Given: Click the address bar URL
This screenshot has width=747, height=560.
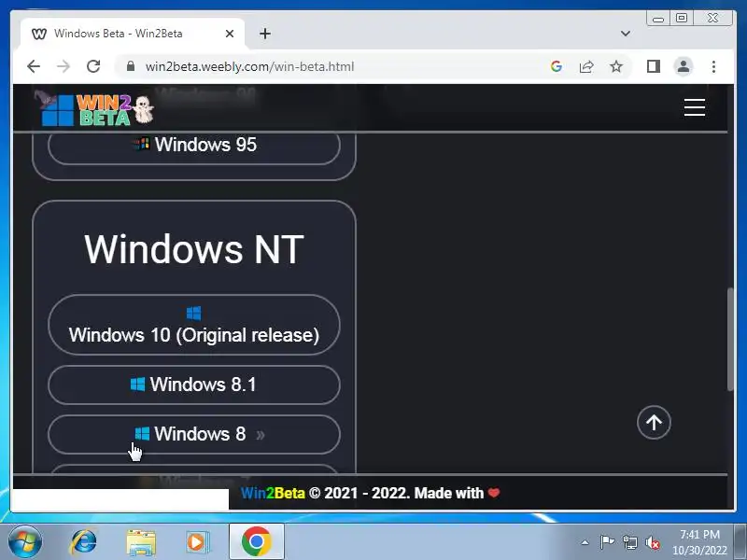Looking at the screenshot, I should pos(249,66).
